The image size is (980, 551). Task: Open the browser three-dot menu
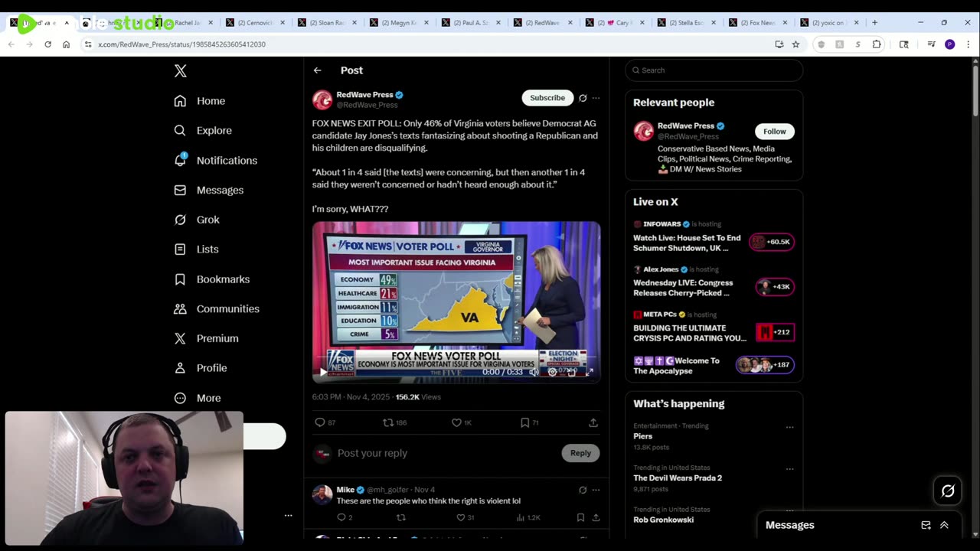click(968, 44)
